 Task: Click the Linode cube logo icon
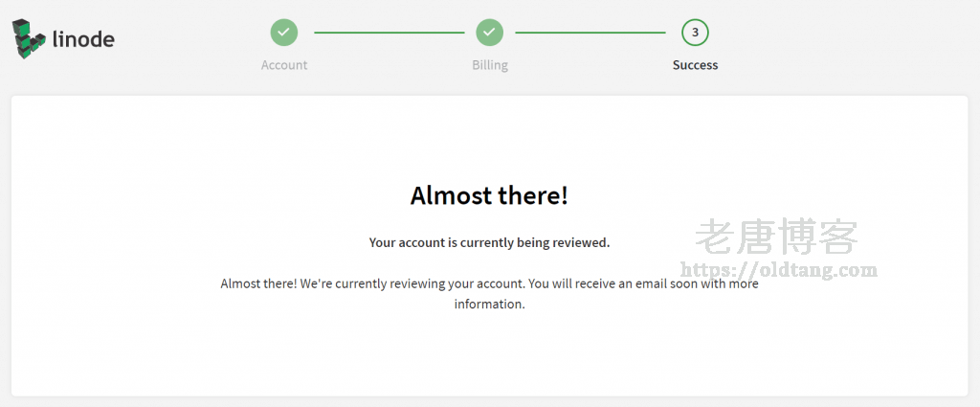pos(30,38)
